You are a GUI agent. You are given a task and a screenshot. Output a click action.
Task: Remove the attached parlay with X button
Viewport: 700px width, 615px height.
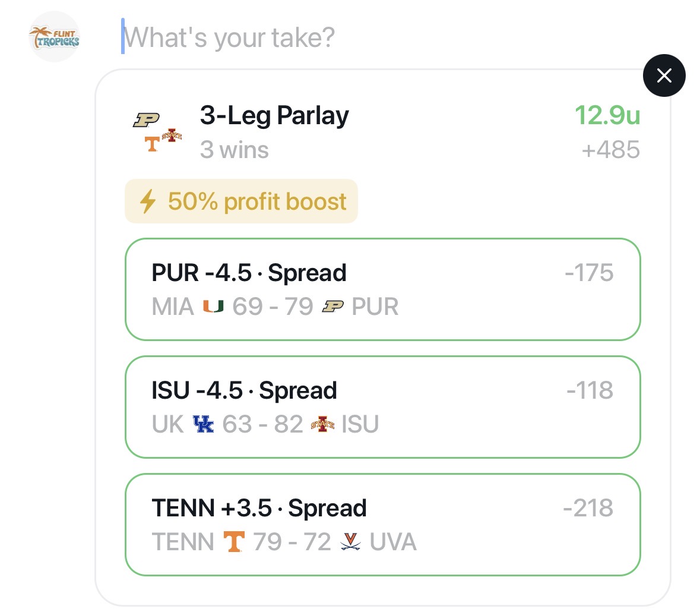tap(664, 75)
